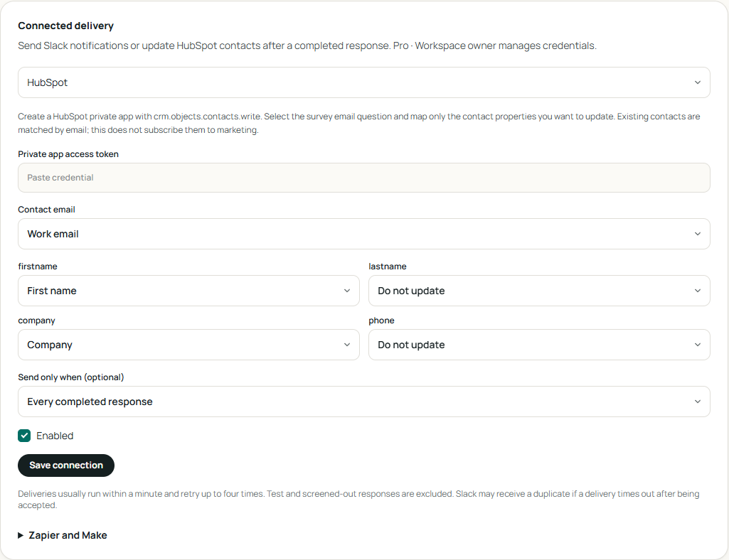
Task: Open the phone mapping dropdown
Action: coord(539,345)
